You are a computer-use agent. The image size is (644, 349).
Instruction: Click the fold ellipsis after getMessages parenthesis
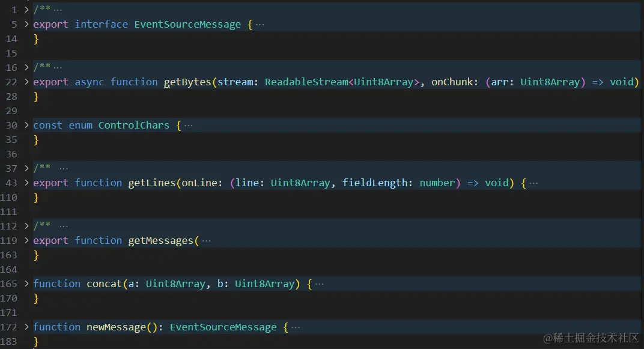207,241
